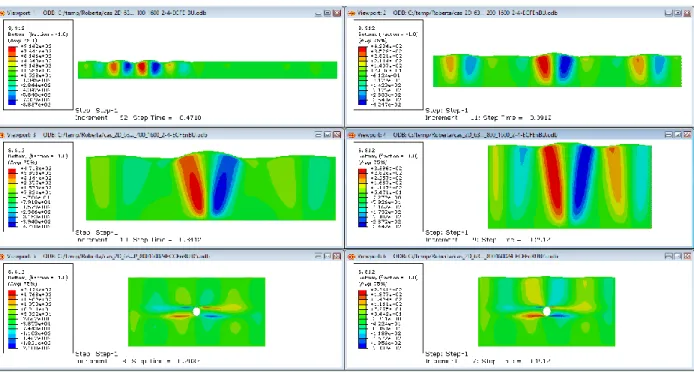Click the white hole in Viewport 6 model

pyautogui.click(x=547, y=311)
